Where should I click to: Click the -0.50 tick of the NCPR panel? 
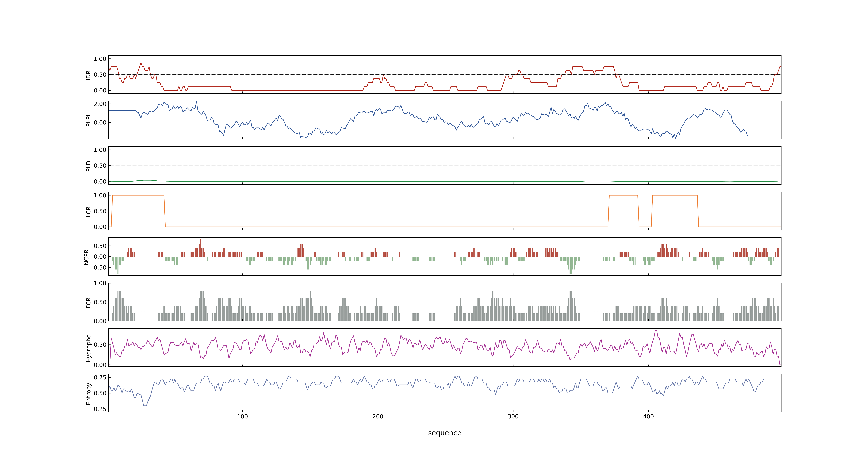99,268
